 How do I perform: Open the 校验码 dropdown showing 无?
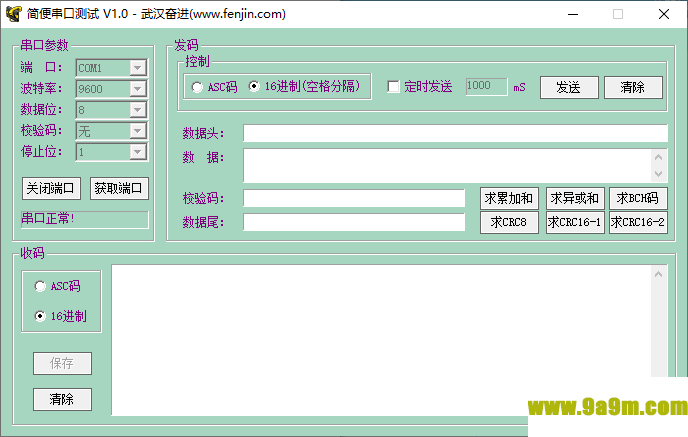pyautogui.click(x=137, y=131)
